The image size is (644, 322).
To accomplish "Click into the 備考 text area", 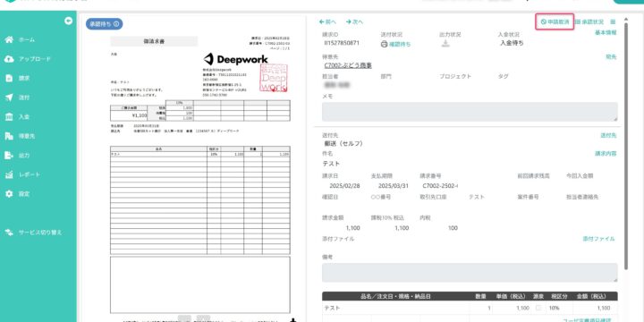I will (x=470, y=272).
